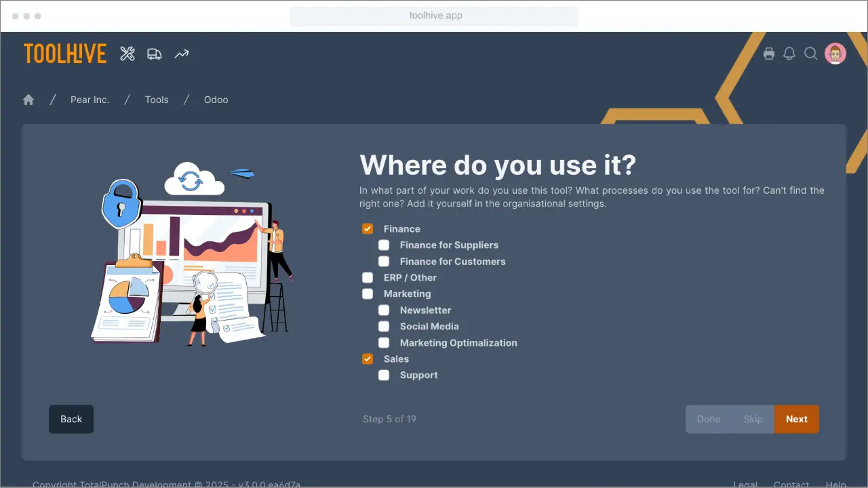This screenshot has width=868, height=488.
Task: Go back with the Back button
Action: point(71,419)
